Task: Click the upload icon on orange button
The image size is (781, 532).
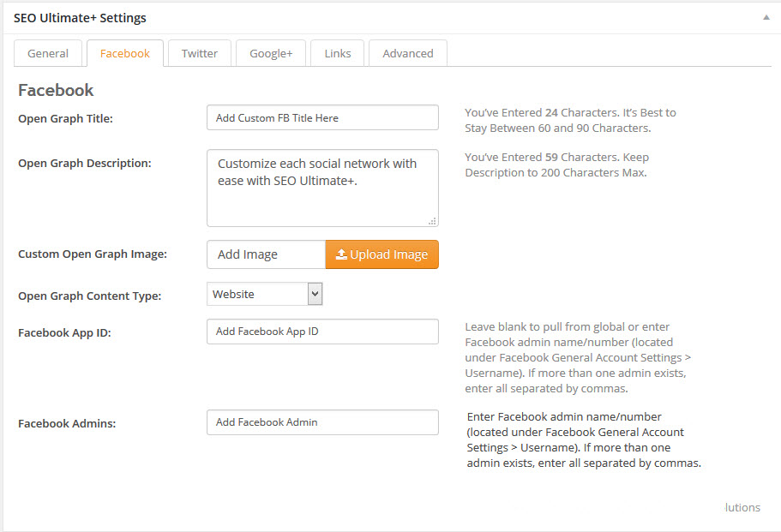Action: tap(341, 254)
